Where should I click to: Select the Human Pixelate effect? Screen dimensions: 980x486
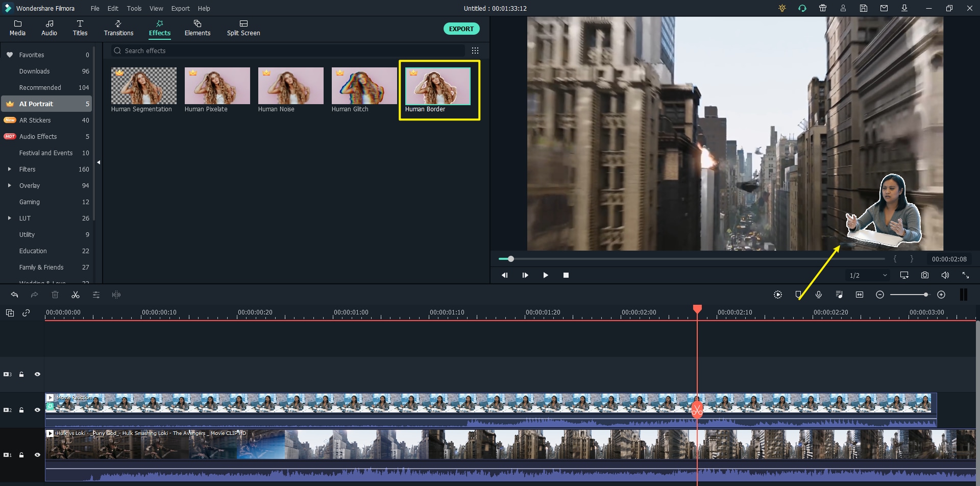[217, 90]
